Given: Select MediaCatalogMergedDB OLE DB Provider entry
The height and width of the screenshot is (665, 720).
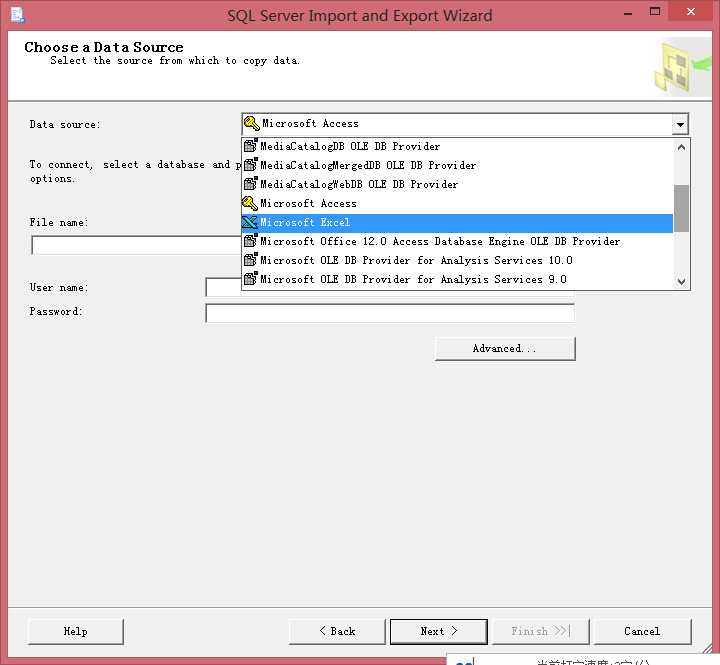Looking at the screenshot, I should (457, 165).
